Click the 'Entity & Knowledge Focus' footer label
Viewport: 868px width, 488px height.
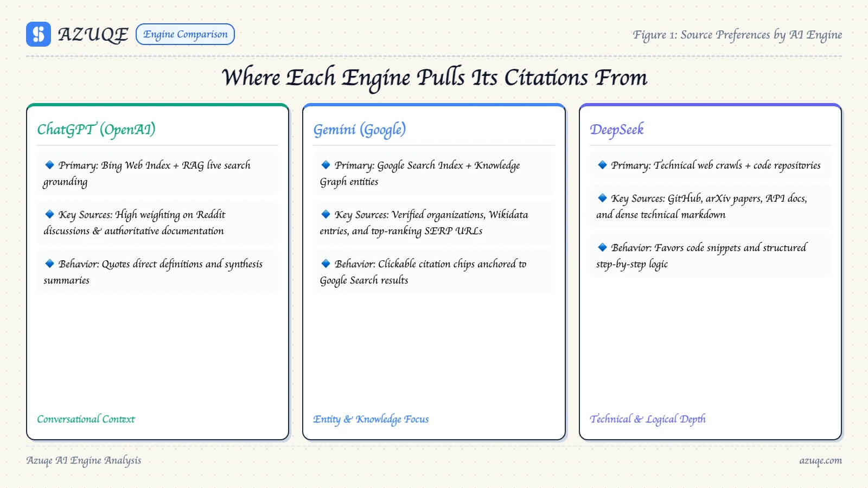371,419
